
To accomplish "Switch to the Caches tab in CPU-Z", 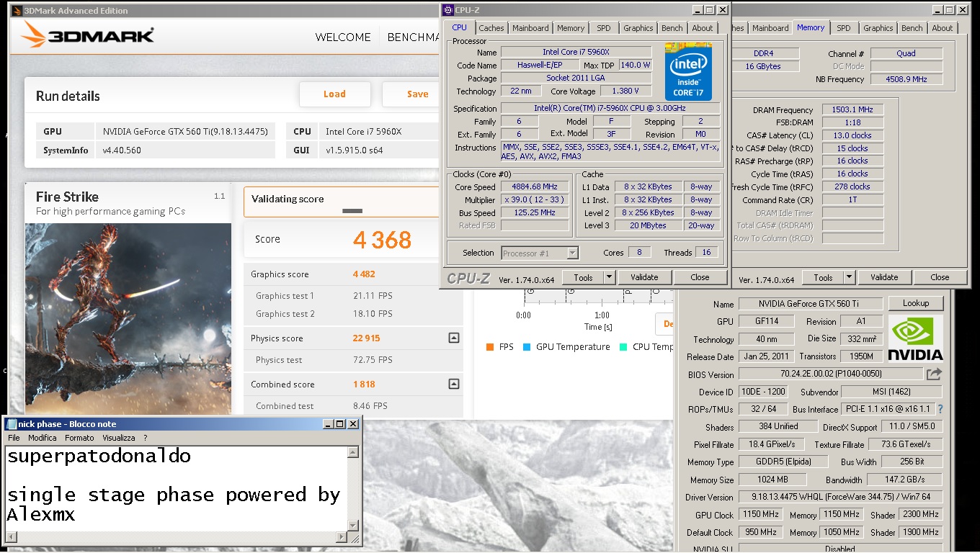I will (x=491, y=28).
